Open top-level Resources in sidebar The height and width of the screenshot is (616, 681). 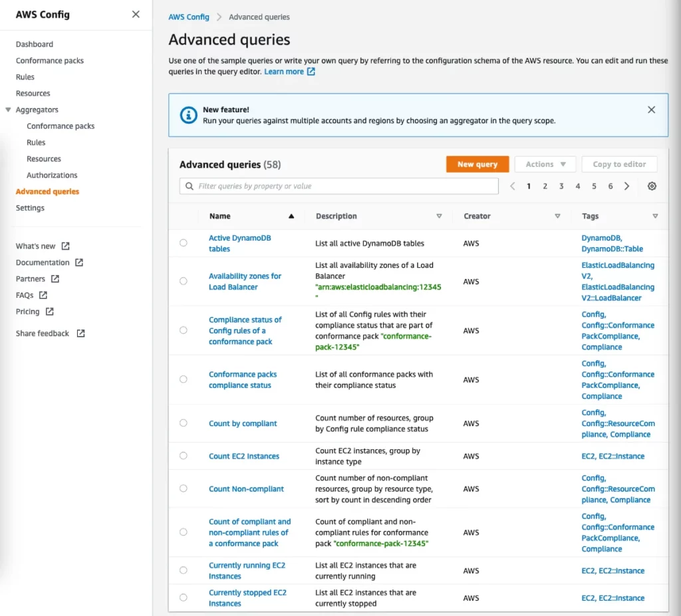(x=33, y=93)
